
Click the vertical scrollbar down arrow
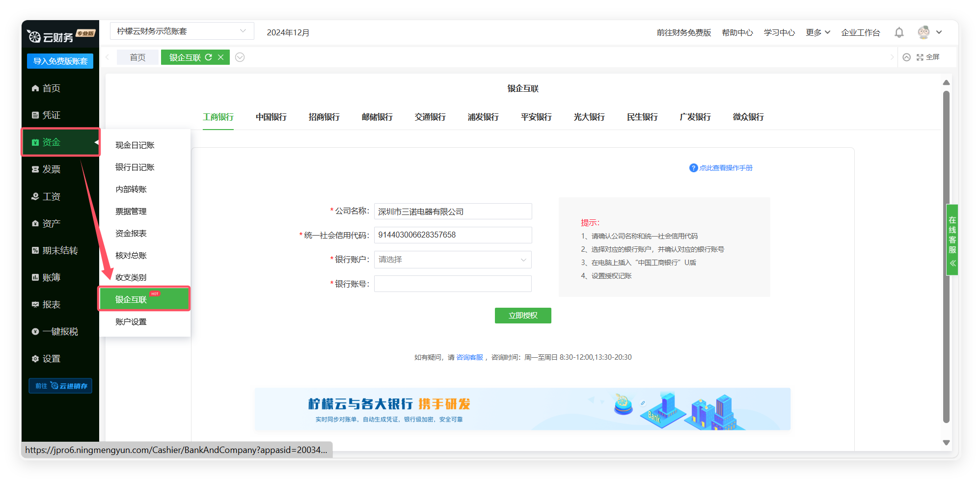(946, 443)
